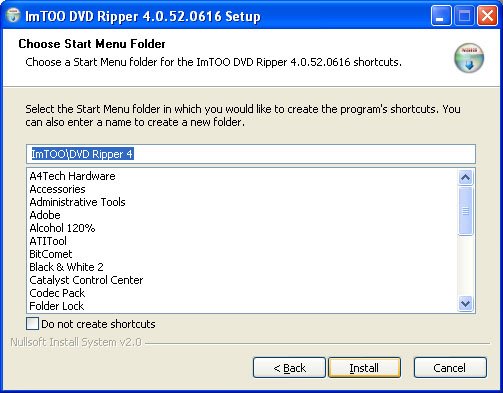Viewport: 503px width, 393px height.
Task: Click the installer globe logo in header
Action: (469, 58)
